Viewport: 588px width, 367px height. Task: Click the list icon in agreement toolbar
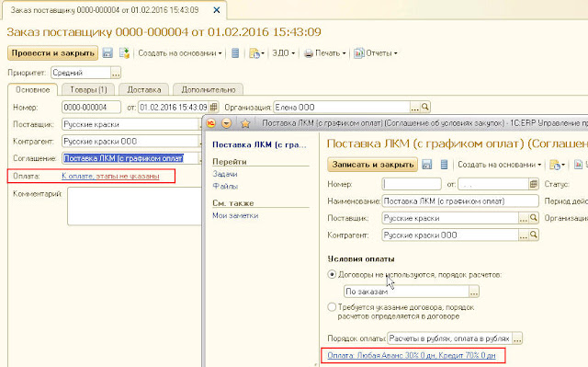coord(444,165)
